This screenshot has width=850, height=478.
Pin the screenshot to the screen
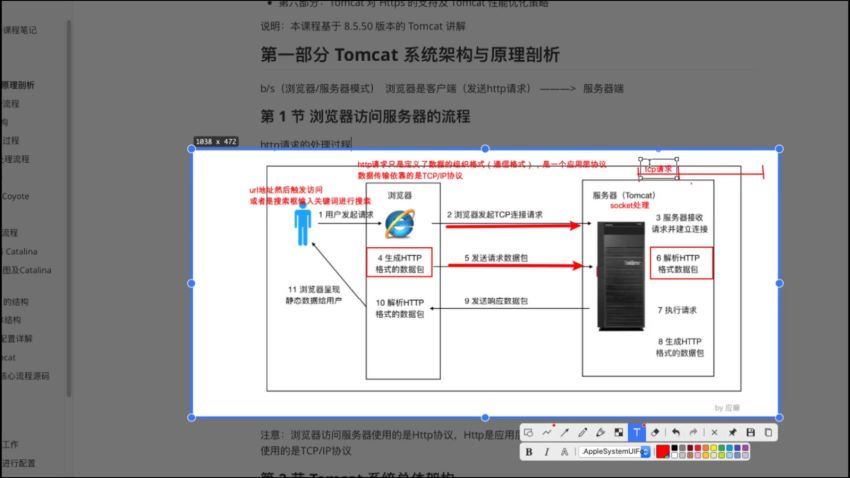pyautogui.click(x=732, y=432)
